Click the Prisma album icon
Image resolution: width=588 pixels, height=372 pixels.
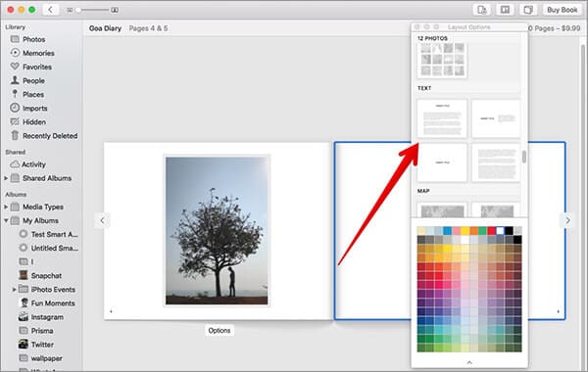pos(24,331)
